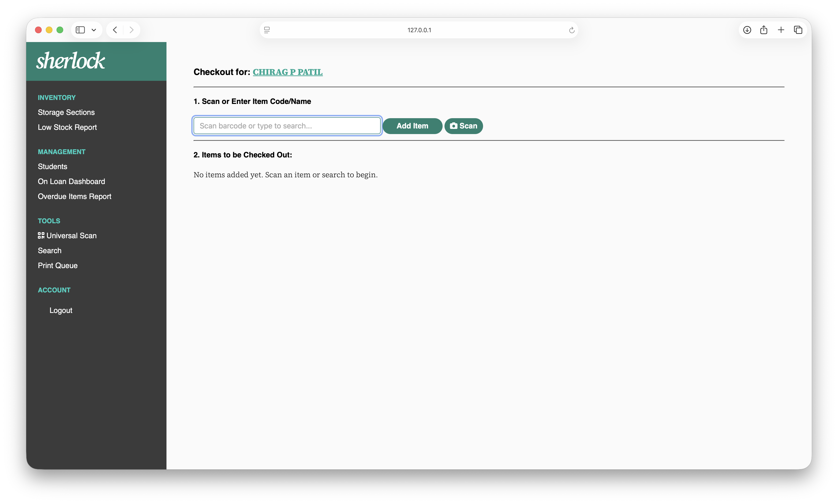Click the Sherlock logo
This screenshot has width=838, height=504.
click(70, 61)
